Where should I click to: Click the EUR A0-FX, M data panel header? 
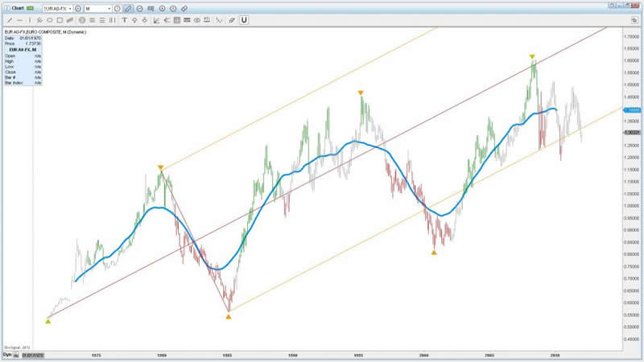[x=23, y=48]
